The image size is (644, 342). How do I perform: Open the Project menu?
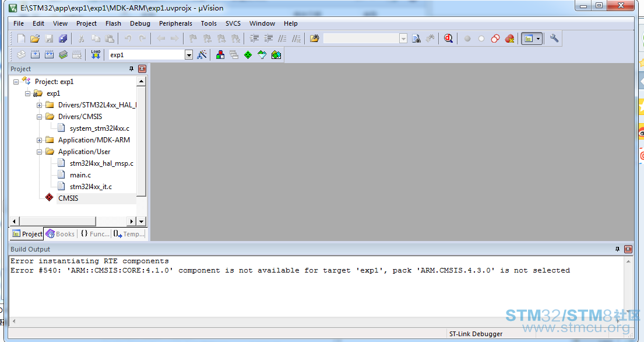(x=86, y=23)
